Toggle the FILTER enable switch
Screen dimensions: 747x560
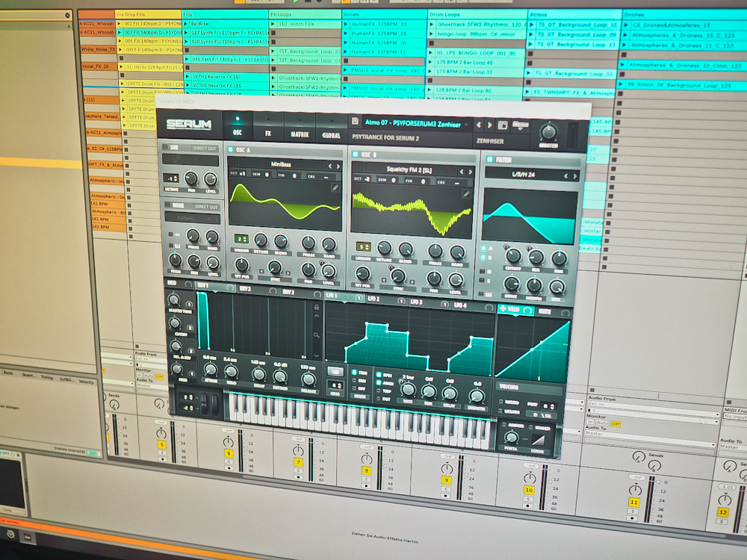[x=489, y=160]
